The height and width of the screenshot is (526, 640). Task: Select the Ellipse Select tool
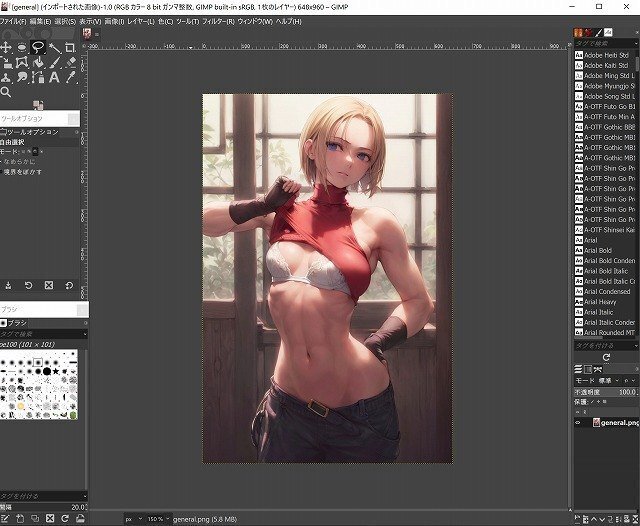tap(22, 48)
